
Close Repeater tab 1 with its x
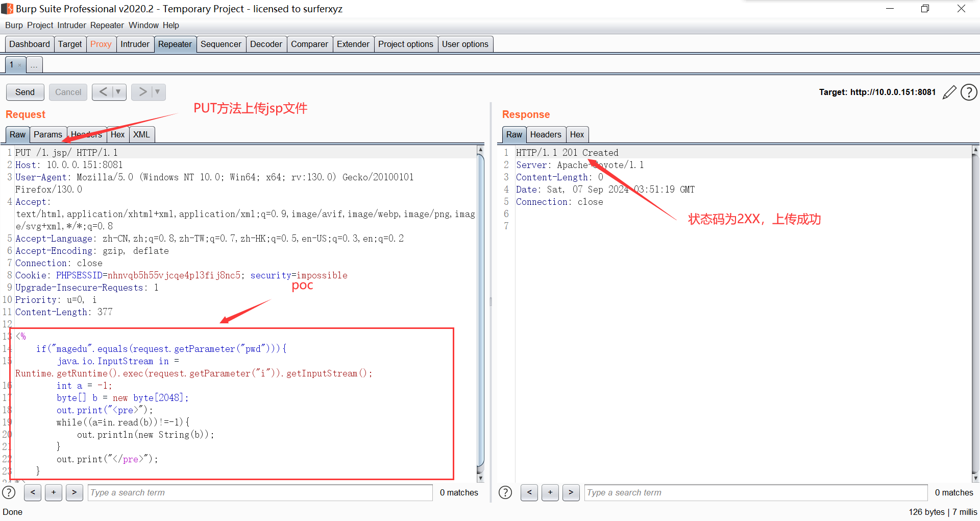(19, 65)
